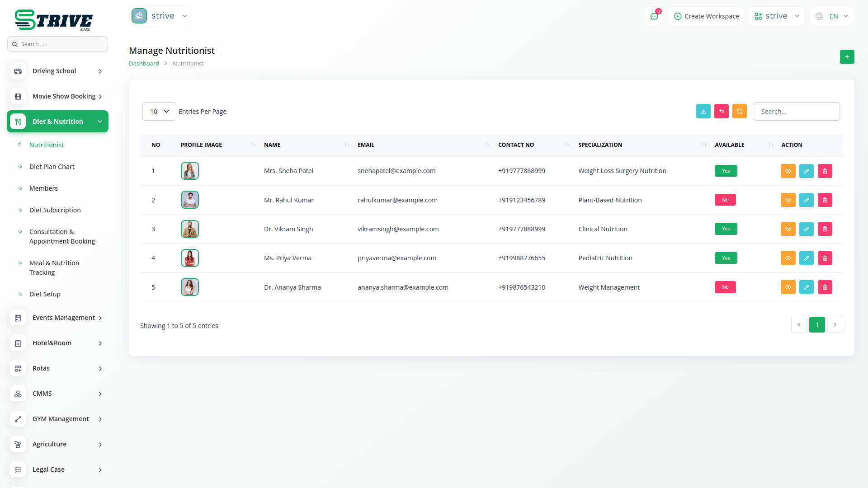Click the table Search input field
Screen dimensions: 868x488
click(796, 112)
